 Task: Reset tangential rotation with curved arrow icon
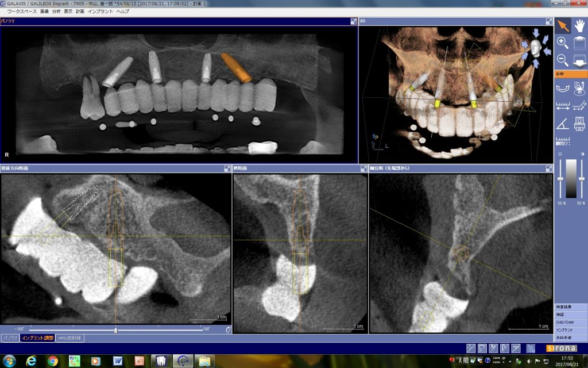228,330
